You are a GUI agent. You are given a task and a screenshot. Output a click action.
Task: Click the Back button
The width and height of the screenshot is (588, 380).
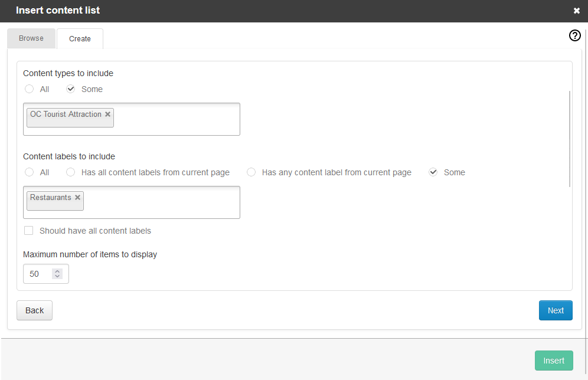pos(34,310)
